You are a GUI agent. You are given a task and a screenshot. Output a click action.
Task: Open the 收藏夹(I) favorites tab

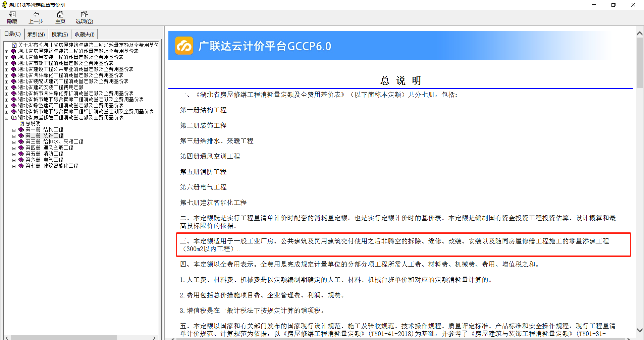(x=85, y=34)
